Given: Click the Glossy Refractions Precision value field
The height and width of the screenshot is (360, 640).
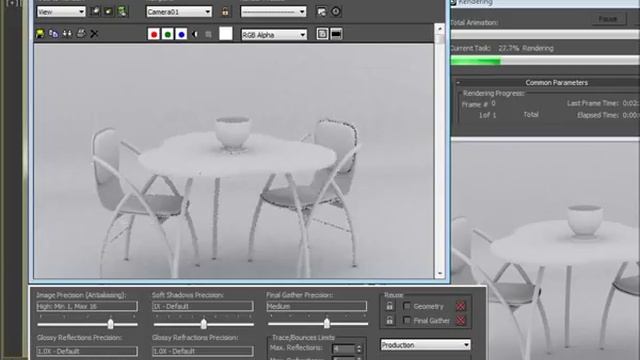Looking at the screenshot, I should [x=203, y=351].
